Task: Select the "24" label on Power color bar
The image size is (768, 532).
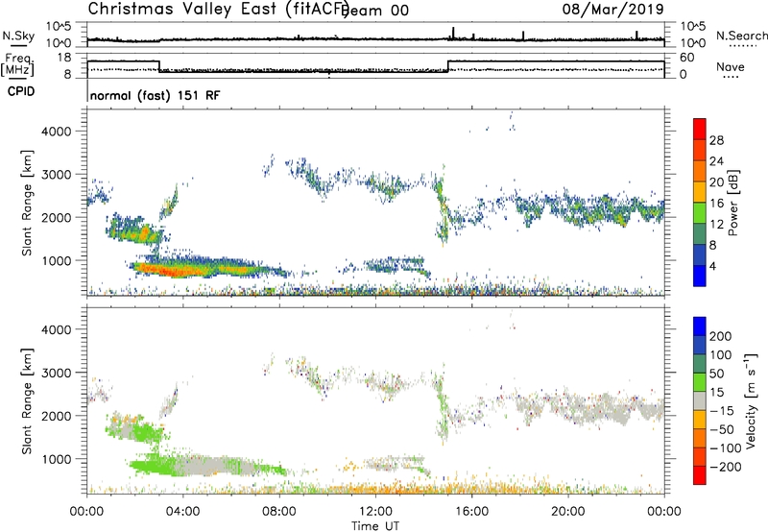Action: 716,161
